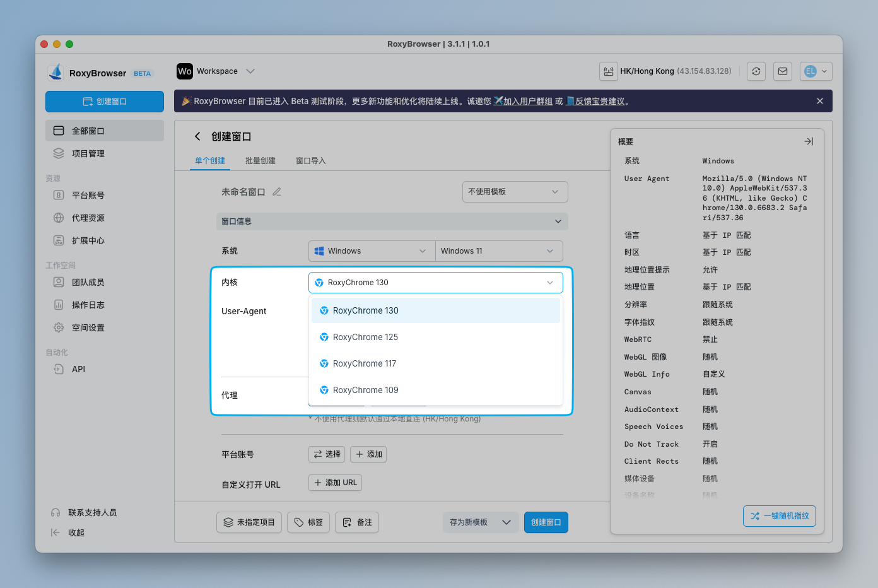Click the 操作日志 chart icon
878x588 pixels.
[59, 305]
